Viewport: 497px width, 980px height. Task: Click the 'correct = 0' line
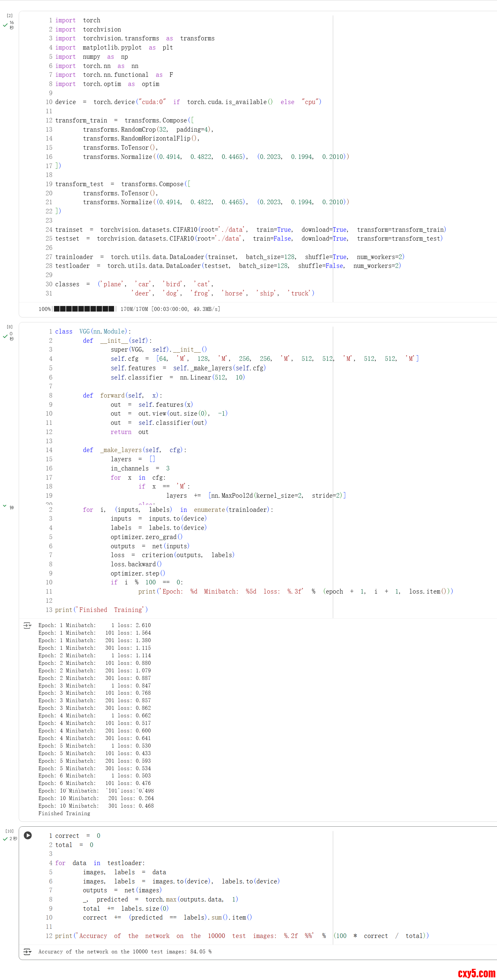78,836
